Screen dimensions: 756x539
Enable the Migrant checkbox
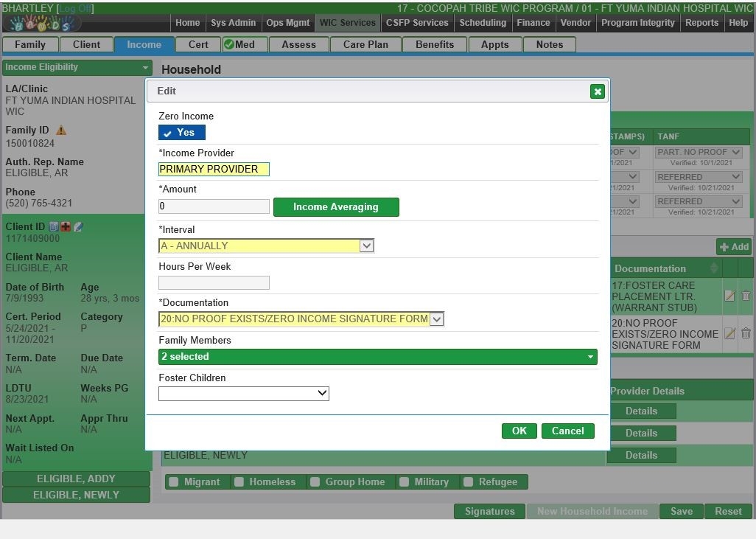(x=174, y=482)
